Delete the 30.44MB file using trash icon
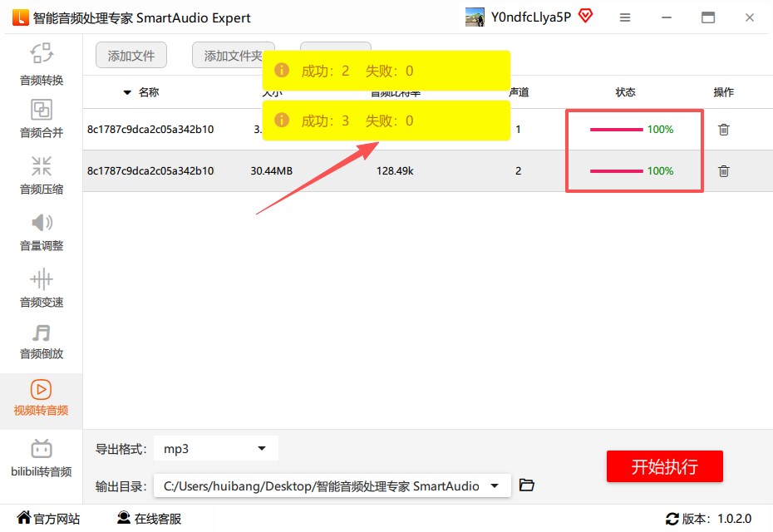The width and height of the screenshot is (773, 532). pyautogui.click(x=724, y=171)
